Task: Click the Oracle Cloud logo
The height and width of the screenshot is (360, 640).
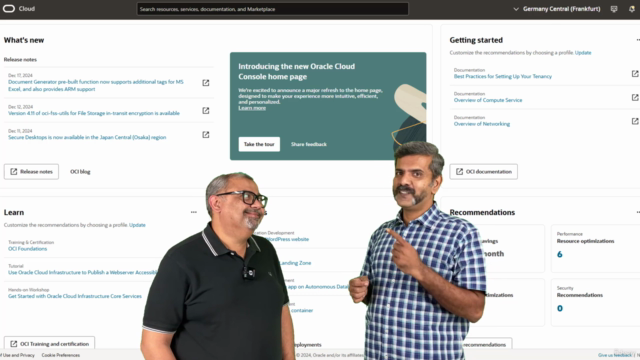Action: pyautogui.click(x=19, y=9)
